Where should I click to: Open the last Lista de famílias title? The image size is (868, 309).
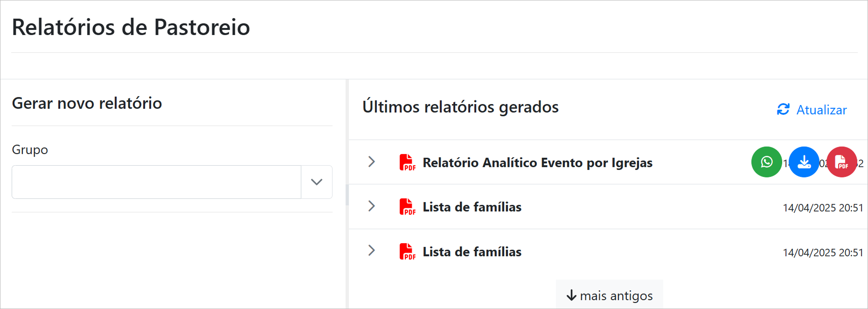click(472, 252)
